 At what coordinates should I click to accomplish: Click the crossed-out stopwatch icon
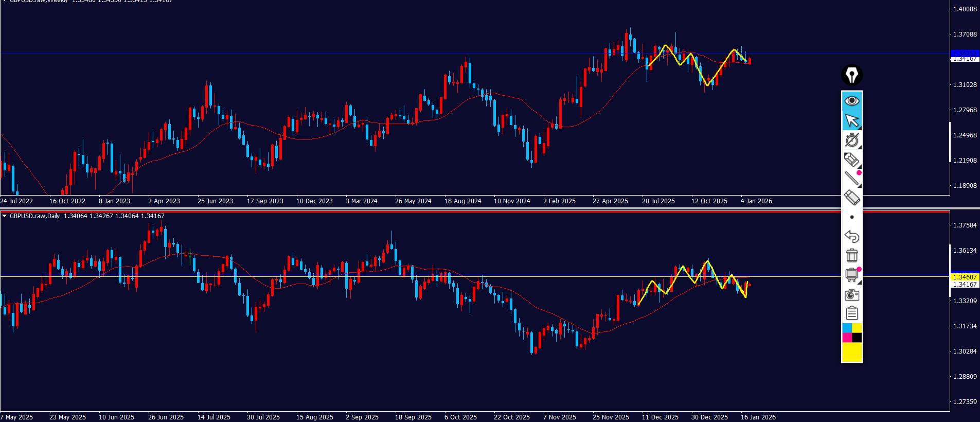coord(852,140)
